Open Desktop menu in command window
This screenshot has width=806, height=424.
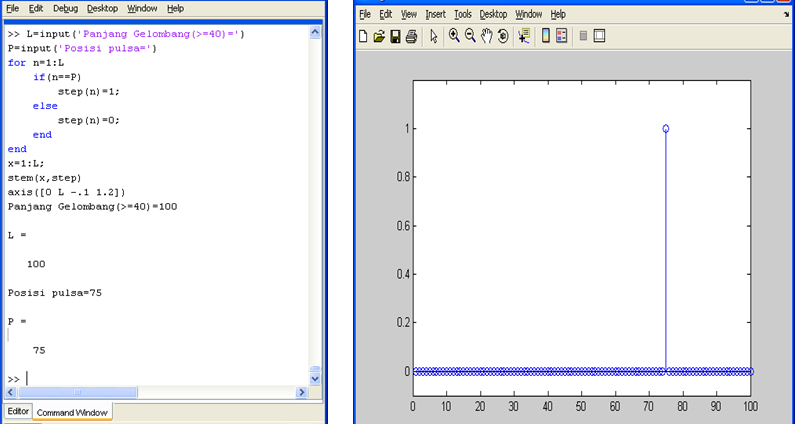pyautogui.click(x=102, y=8)
